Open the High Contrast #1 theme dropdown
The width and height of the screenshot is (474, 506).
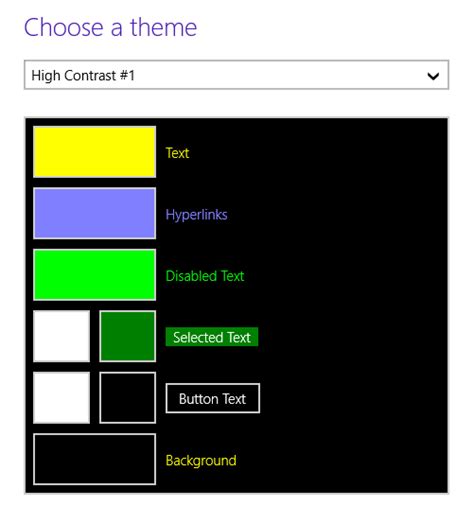pos(236,75)
